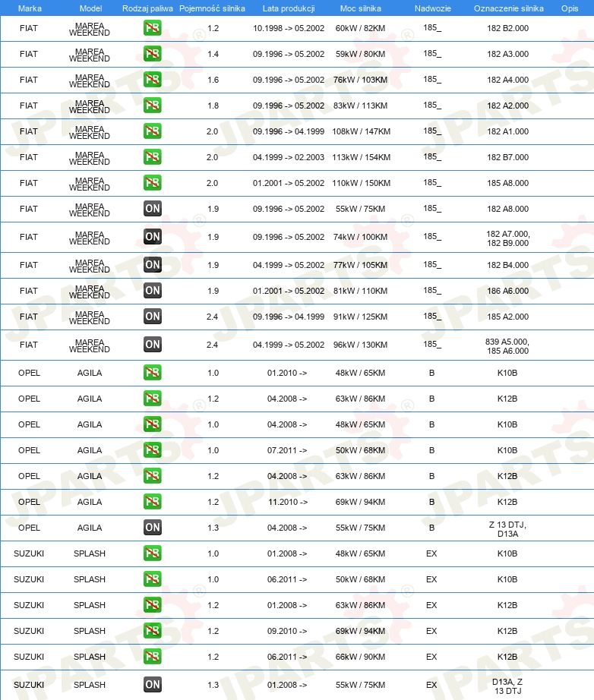This screenshot has height=700, width=594.
Task: Click petrol icon for Suzuki Splash 1.0 01.2008
Action: tap(152, 553)
